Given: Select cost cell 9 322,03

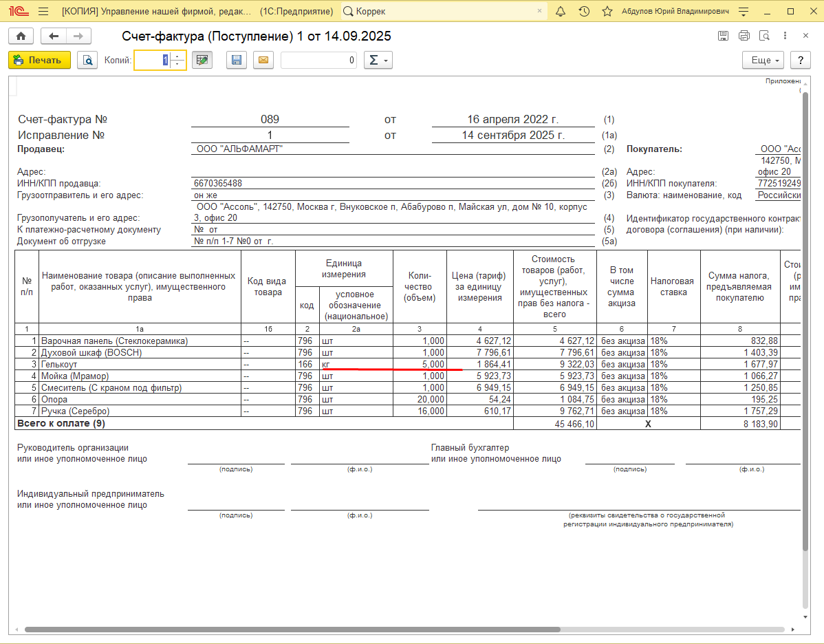Looking at the screenshot, I should coord(555,364).
